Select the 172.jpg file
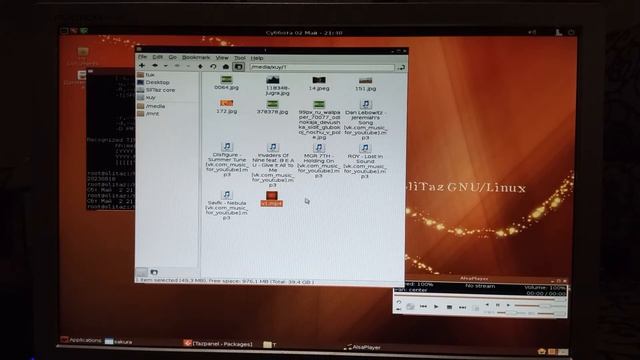The width and height of the screenshot is (640, 360). (227, 106)
